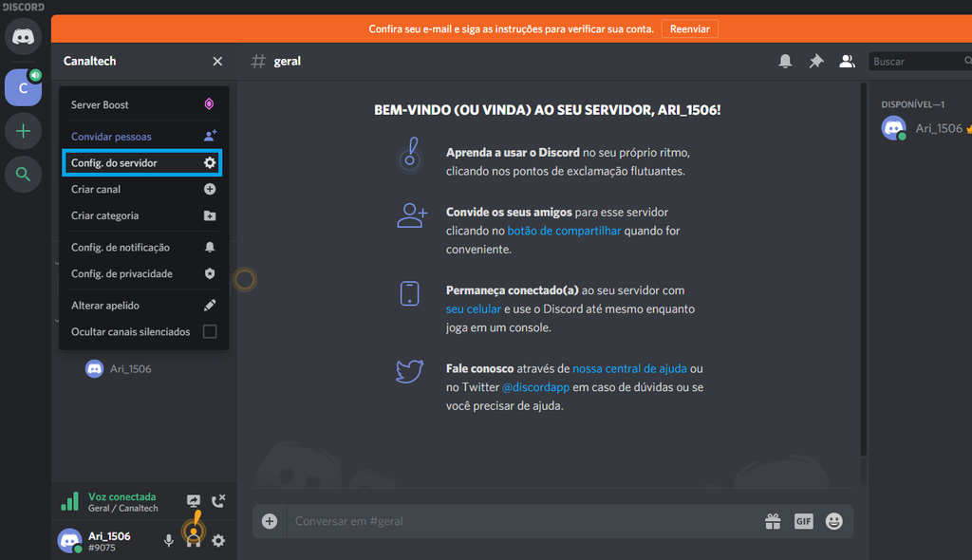Click the Voz conectada status text

(x=122, y=496)
